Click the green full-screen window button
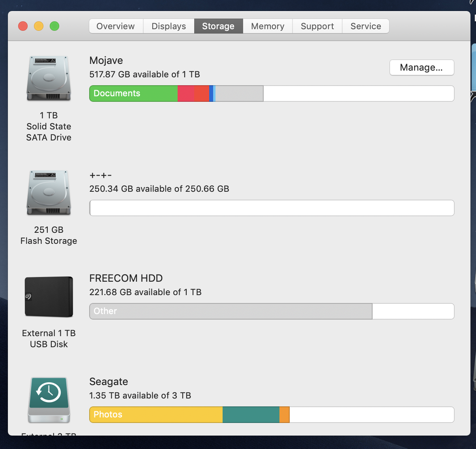476x449 pixels. pyautogui.click(x=54, y=26)
